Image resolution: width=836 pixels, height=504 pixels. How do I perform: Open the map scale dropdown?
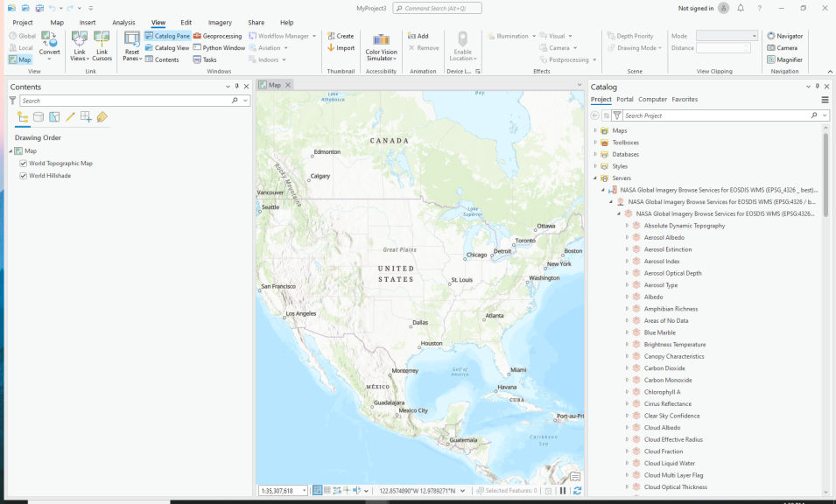[x=302, y=490]
